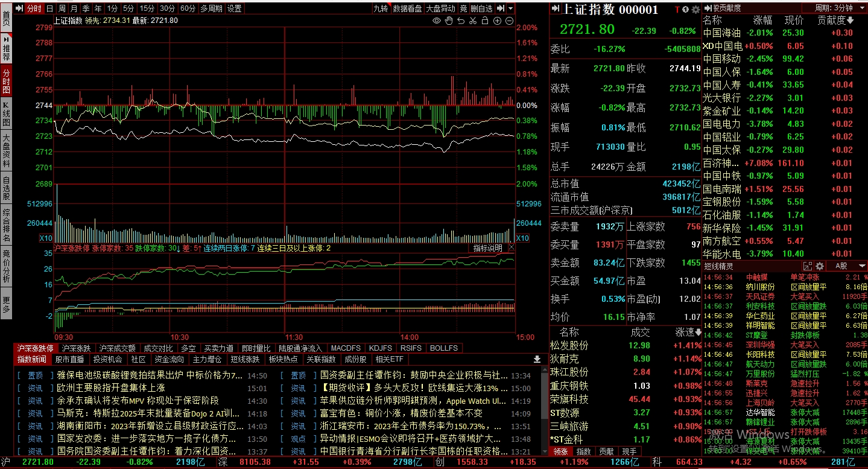
Task: Click the arrow icon before 贡献度 header
Action: pyautogui.click(x=708, y=8)
